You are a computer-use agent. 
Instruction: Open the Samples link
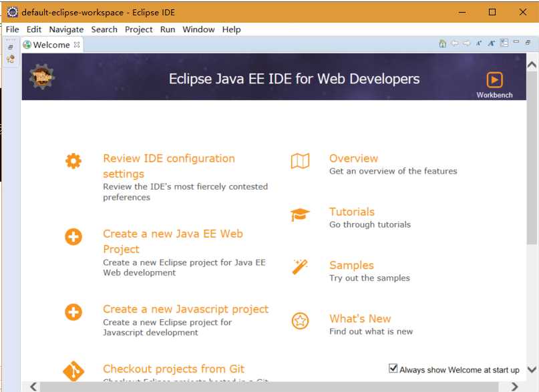[351, 265]
